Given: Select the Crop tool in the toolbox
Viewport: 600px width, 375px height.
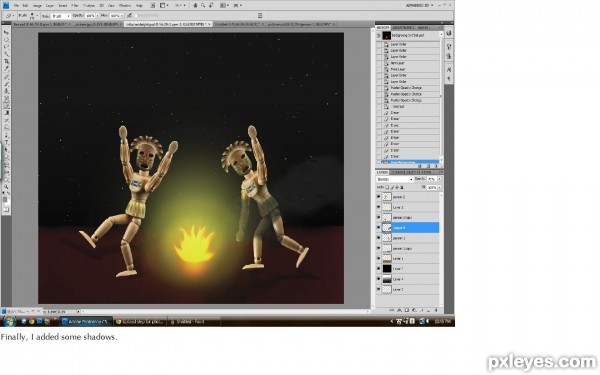Looking at the screenshot, I should click(x=6, y=62).
